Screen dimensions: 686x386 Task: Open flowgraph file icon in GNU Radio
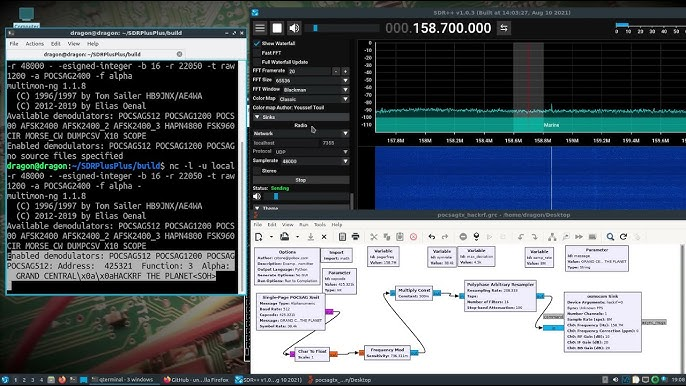pyautogui.click(x=284, y=237)
